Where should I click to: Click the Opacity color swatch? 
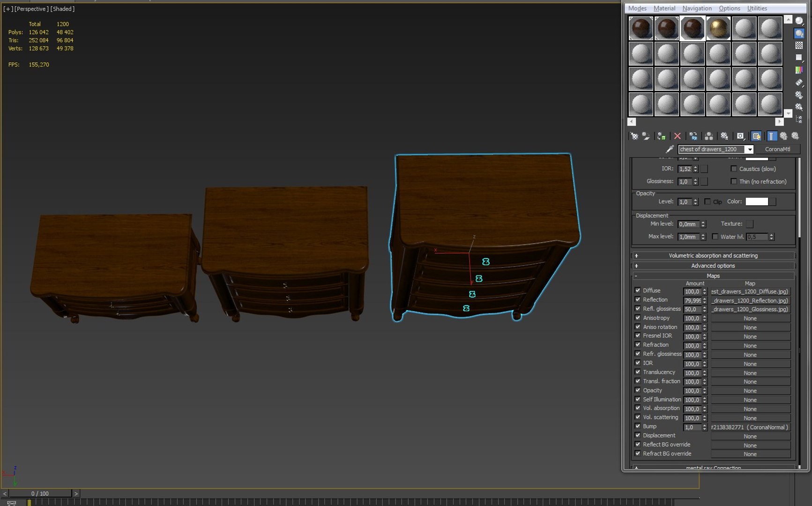757,201
